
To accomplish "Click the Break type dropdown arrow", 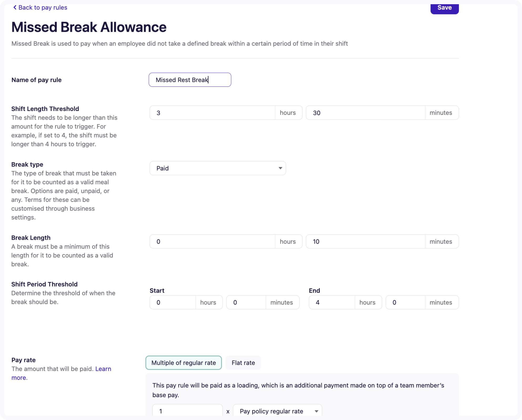I will [280, 168].
